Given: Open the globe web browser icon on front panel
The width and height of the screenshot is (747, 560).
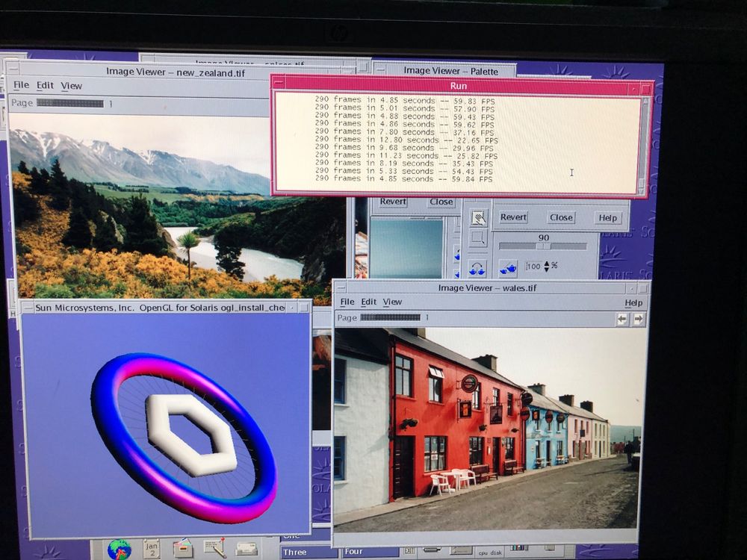Looking at the screenshot, I should [x=119, y=549].
